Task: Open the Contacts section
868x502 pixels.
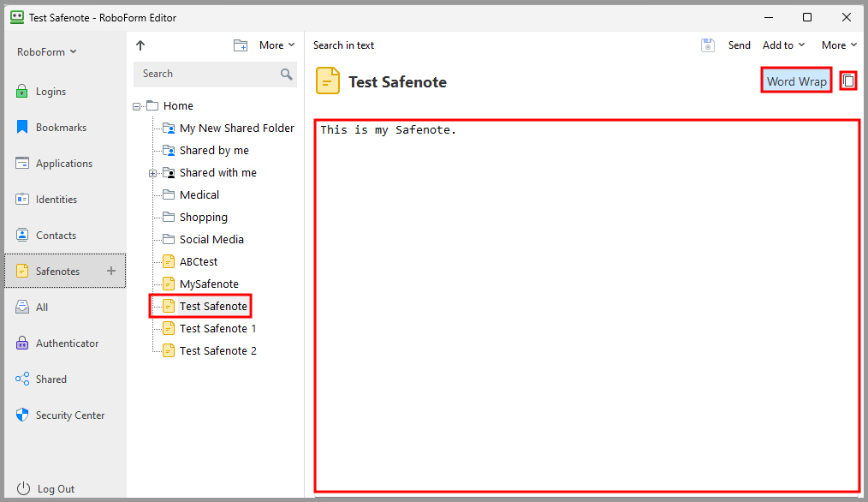Action: click(65, 236)
